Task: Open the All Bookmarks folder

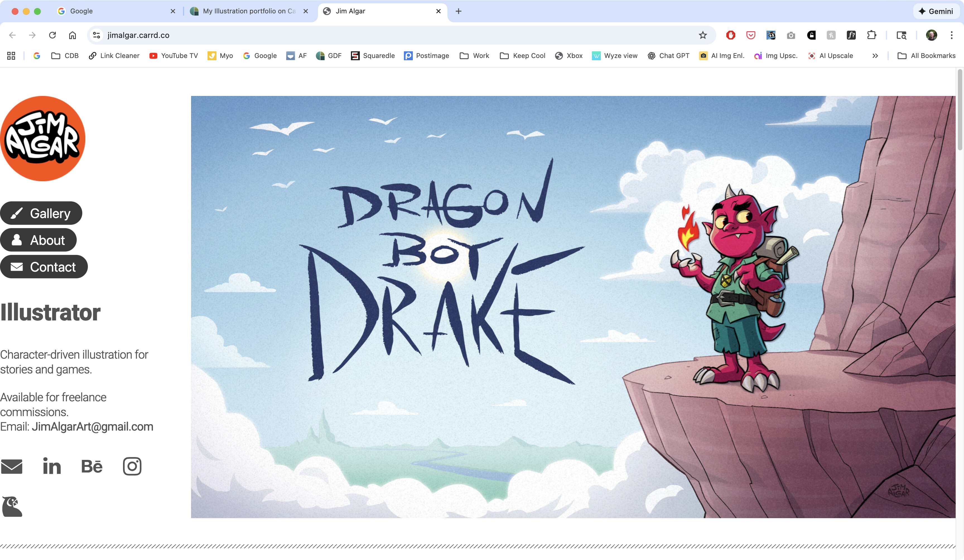Action: pos(926,56)
